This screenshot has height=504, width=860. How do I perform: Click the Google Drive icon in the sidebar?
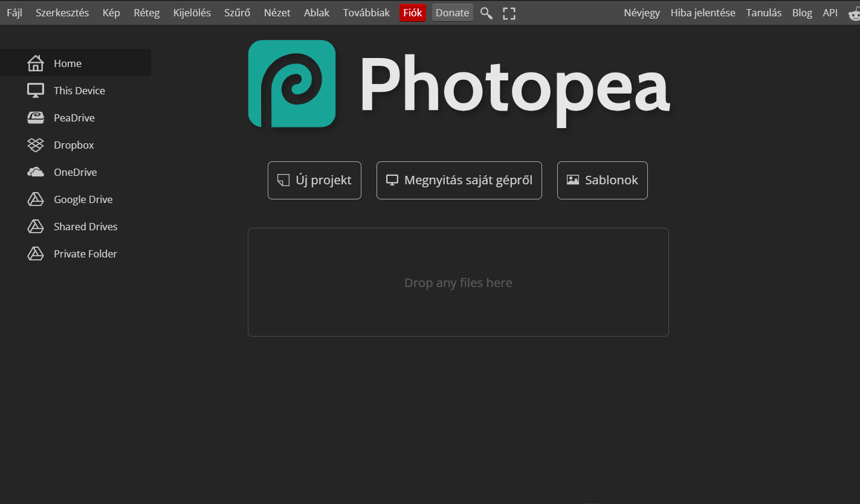coord(36,199)
